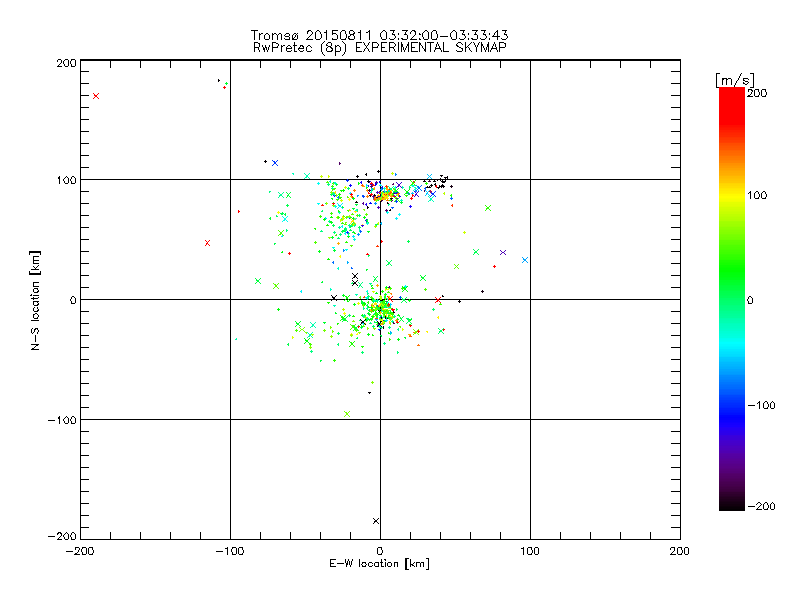Click the N-S axis '200' tick label
Image resolution: width=800 pixels, height=600 pixels.
coord(66,63)
